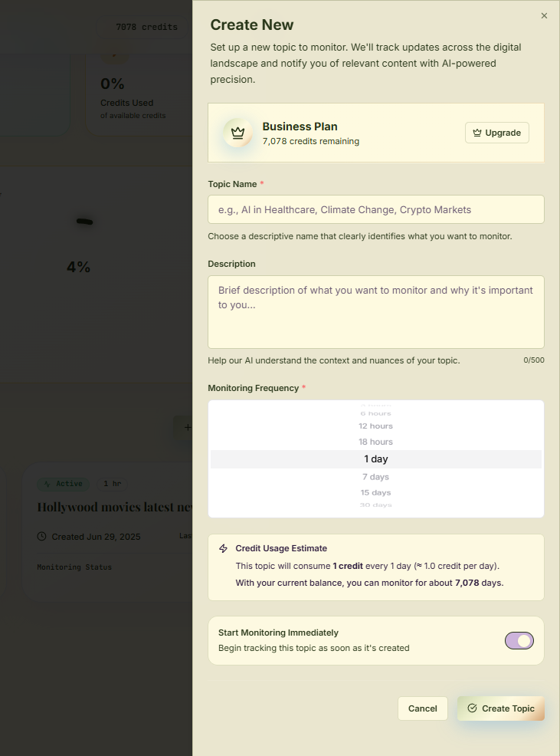
Task: Select the 1 day frequency option
Action: (375, 459)
